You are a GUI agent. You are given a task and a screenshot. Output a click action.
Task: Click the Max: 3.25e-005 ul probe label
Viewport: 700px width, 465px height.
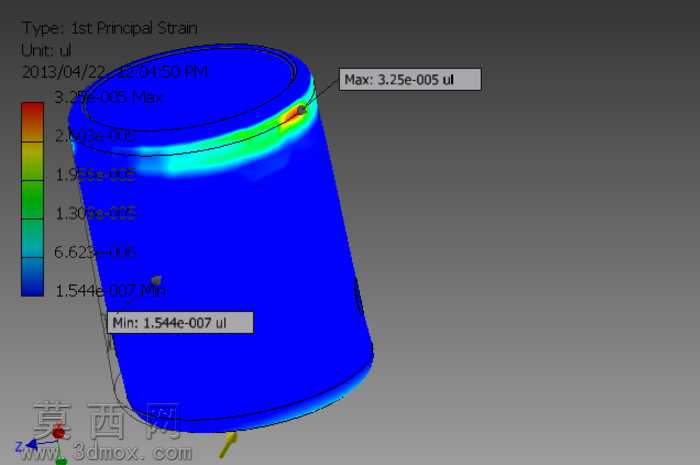pyautogui.click(x=410, y=79)
